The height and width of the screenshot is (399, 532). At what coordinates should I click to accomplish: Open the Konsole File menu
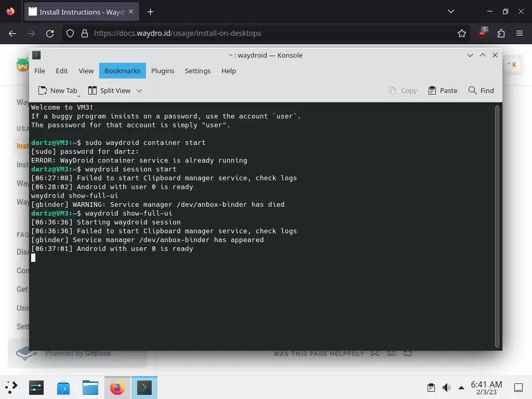pyautogui.click(x=39, y=71)
